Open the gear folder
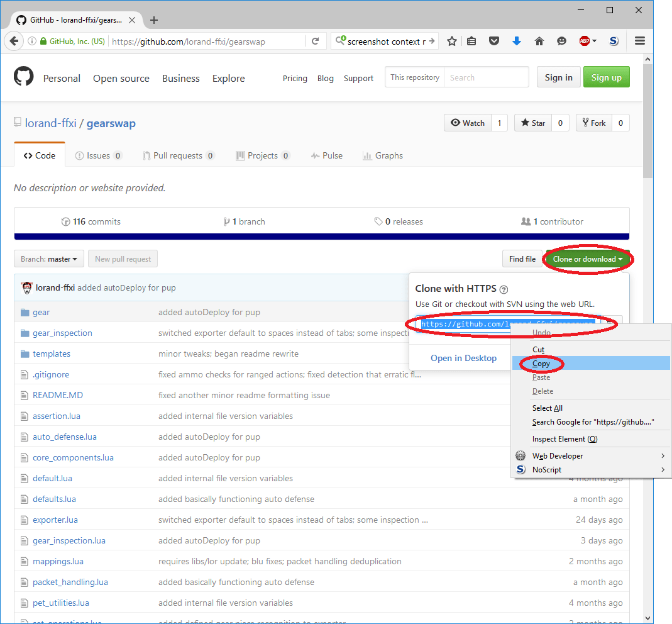This screenshot has height=624, width=672. tap(41, 312)
